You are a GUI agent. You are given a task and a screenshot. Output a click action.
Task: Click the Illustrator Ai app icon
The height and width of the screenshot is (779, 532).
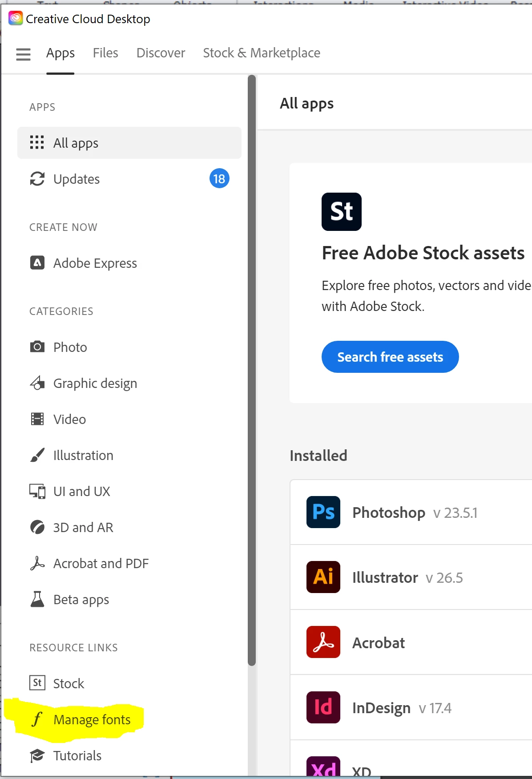[323, 577]
